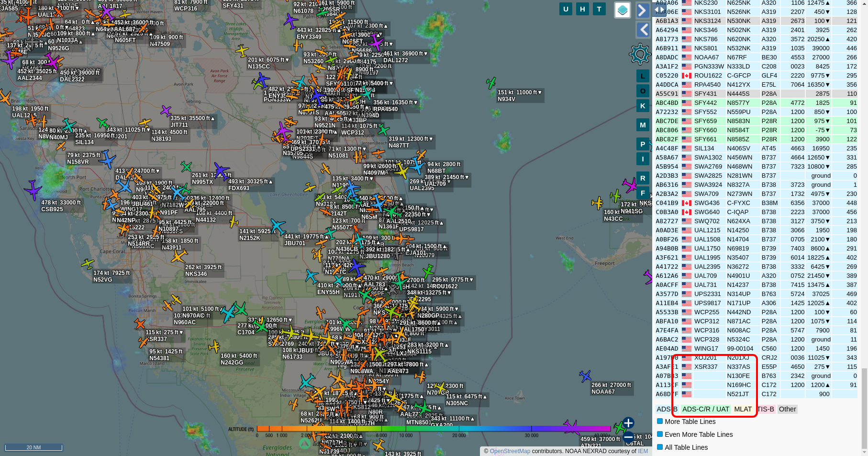This screenshot has height=456, width=868.
Task: Enable All Table Lines checkbox
Action: pos(660,447)
